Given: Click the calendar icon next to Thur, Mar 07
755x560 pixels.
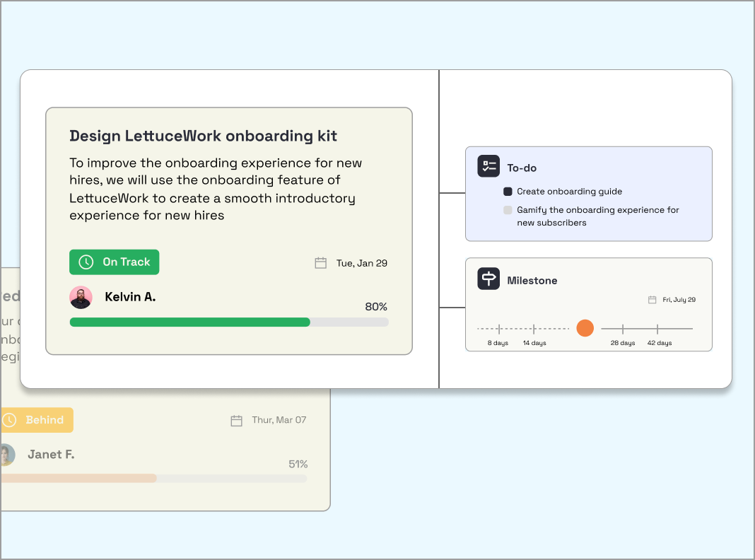Looking at the screenshot, I should (x=236, y=419).
